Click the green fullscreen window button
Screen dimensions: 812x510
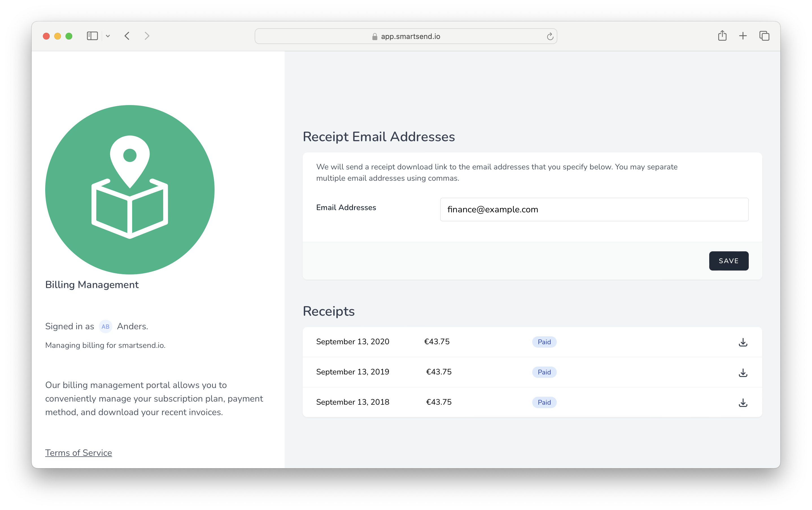coord(69,36)
